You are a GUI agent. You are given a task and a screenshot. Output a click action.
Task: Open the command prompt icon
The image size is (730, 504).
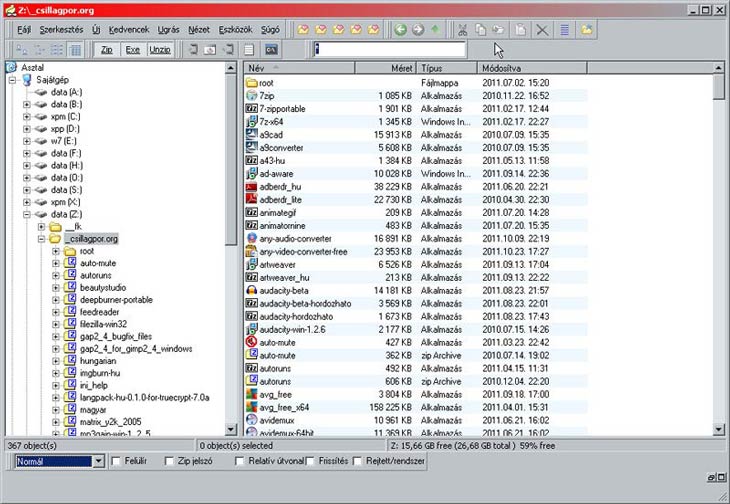tap(271, 49)
